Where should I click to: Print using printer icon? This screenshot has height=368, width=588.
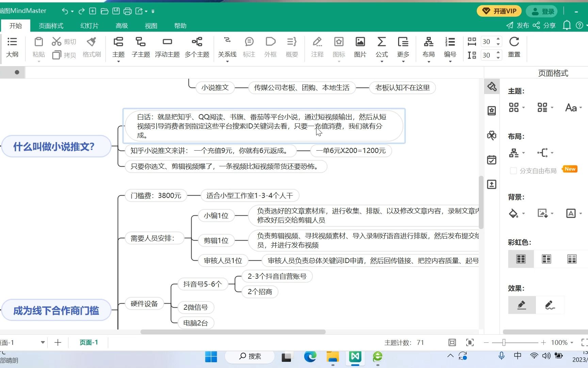coord(128,11)
